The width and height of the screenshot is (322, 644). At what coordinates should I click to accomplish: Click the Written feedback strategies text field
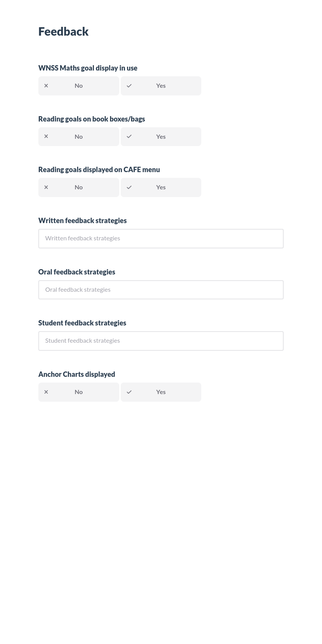coord(161,238)
